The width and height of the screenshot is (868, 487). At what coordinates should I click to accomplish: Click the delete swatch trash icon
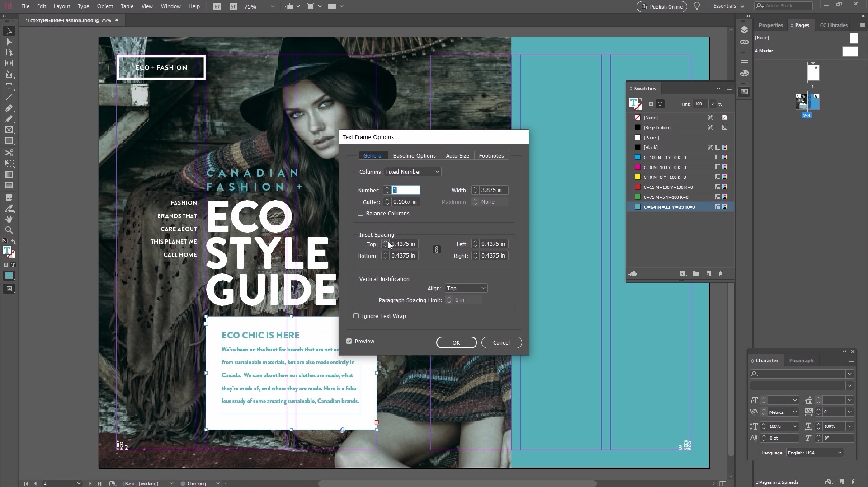click(x=721, y=274)
